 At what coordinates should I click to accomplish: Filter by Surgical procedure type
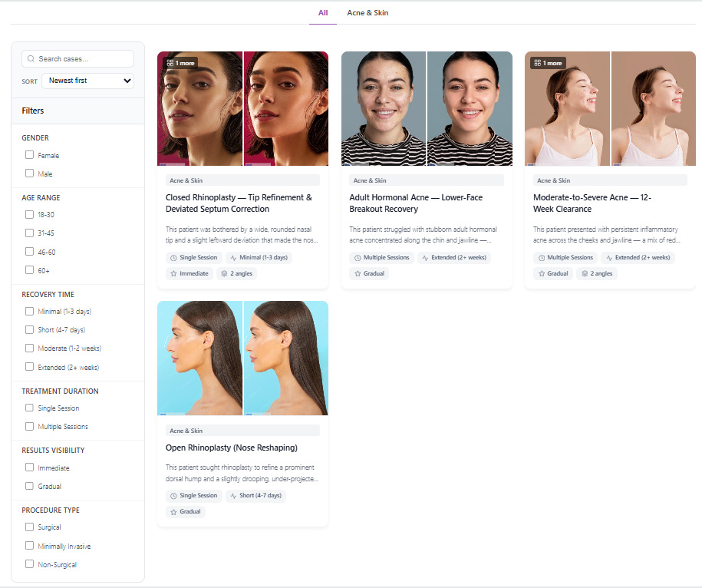pos(30,527)
